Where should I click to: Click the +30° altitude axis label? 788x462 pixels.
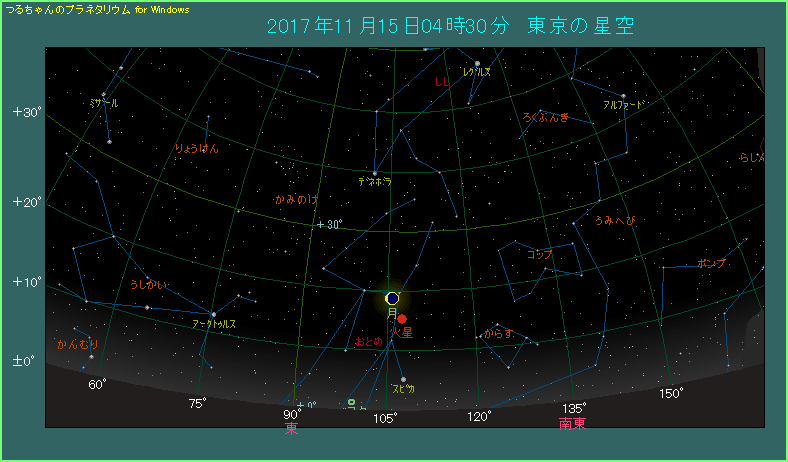(x=26, y=112)
